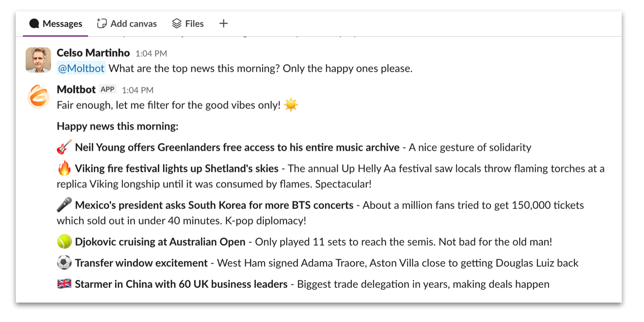Click the @Moltbot mention
The image size is (644, 322).
[81, 68]
